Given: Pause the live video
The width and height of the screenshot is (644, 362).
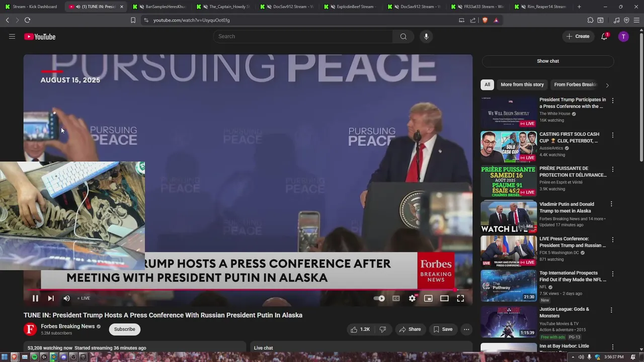Looking at the screenshot, I should tap(35, 298).
